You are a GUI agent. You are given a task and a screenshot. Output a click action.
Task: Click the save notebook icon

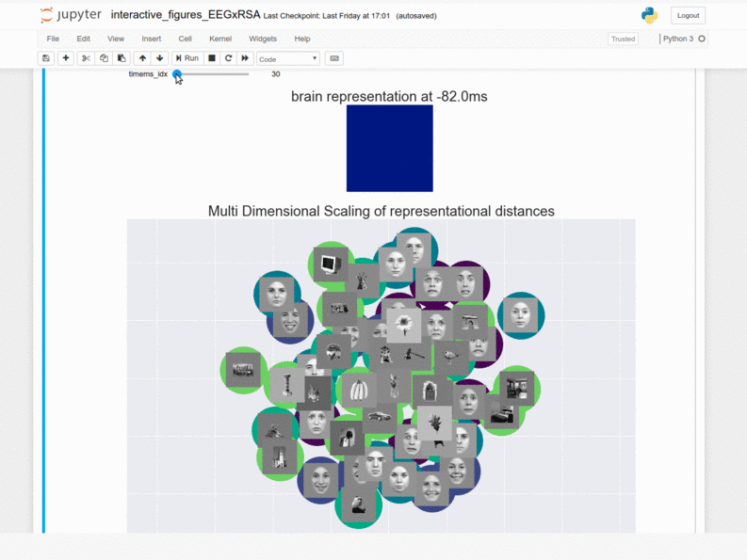(x=45, y=58)
